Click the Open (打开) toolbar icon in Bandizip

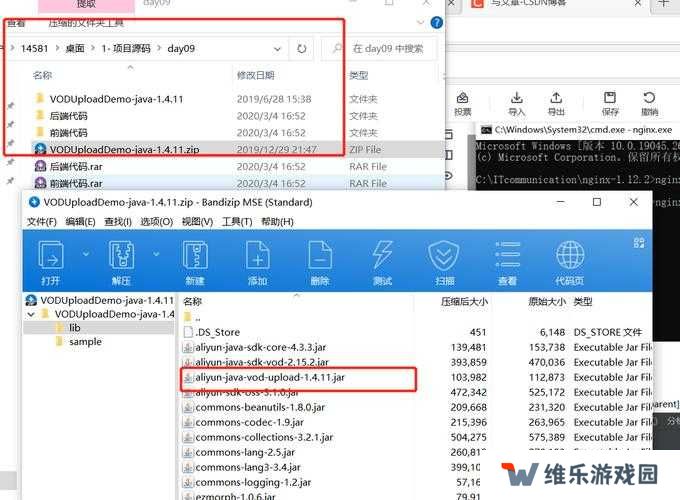[51, 262]
